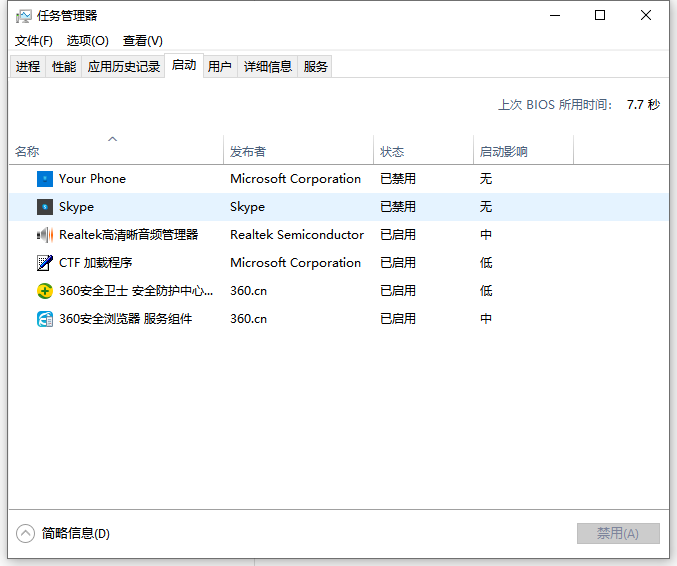Screen dimensions: 677x566
Task: Click the Realtek Semiconductor publisher cell
Action: (297, 235)
